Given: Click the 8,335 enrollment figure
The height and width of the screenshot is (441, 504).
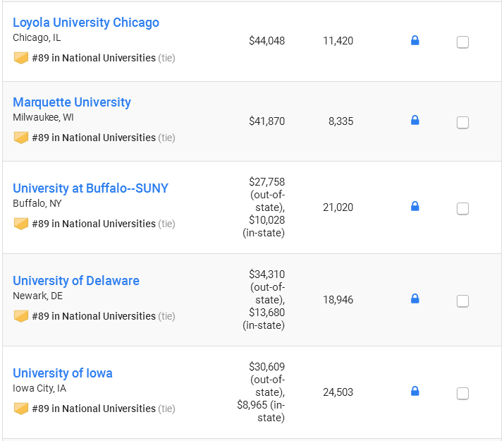Looking at the screenshot, I should point(340,121).
